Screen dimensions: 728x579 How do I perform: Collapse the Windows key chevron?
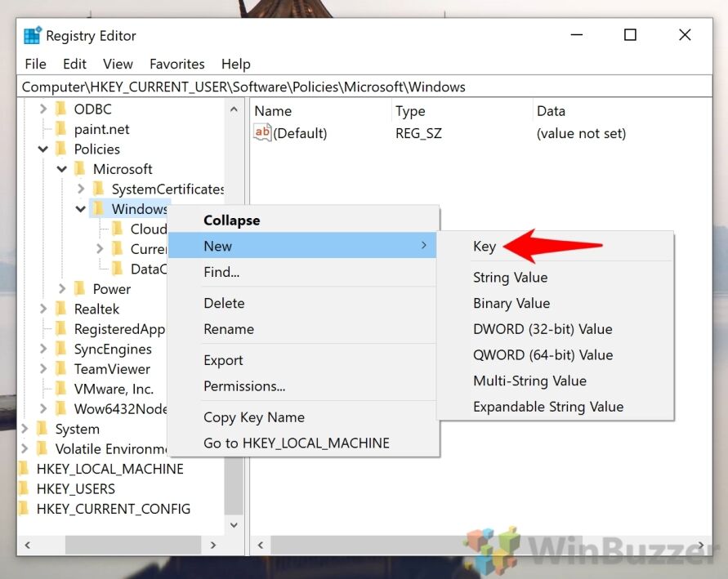point(81,209)
